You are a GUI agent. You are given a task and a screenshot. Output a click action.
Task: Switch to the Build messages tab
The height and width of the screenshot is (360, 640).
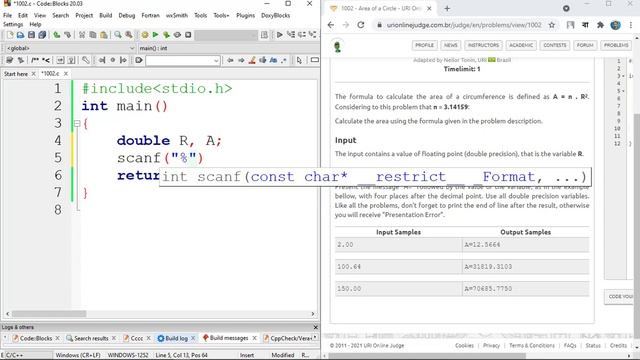click(x=229, y=338)
